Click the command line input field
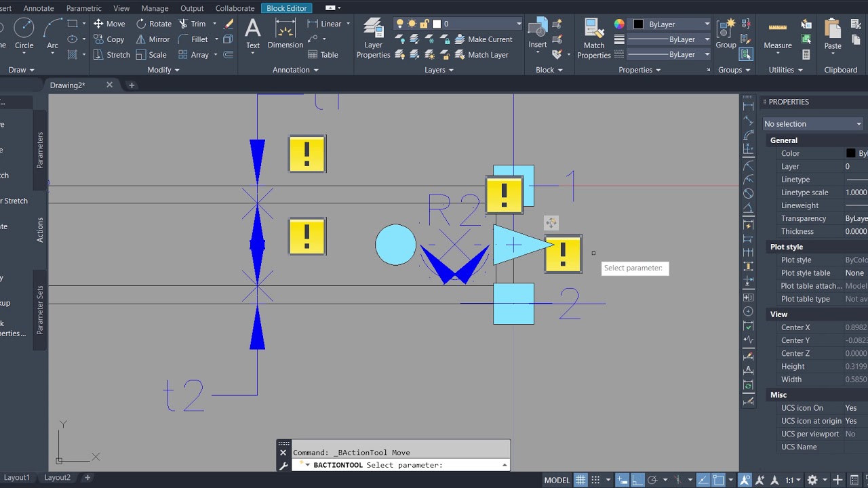The width and height of the screenshot is (868, 488). pyautogui.click(x=400, y=465)
